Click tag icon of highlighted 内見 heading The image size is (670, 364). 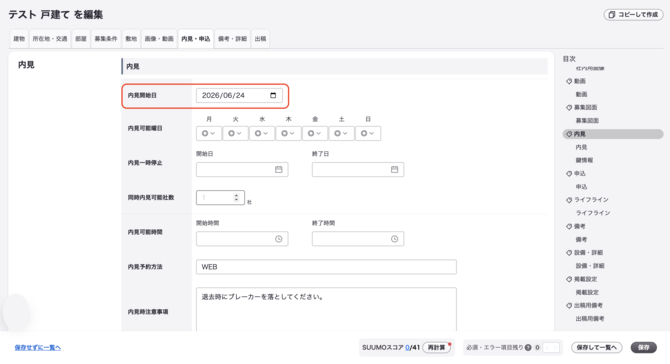coord(569,134)
